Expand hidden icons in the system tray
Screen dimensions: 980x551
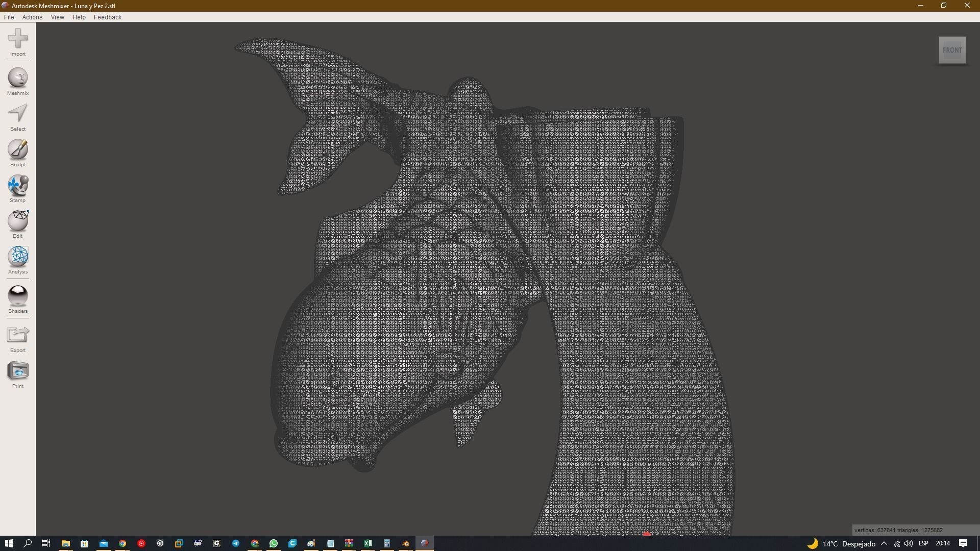click(x=884, y=543)
